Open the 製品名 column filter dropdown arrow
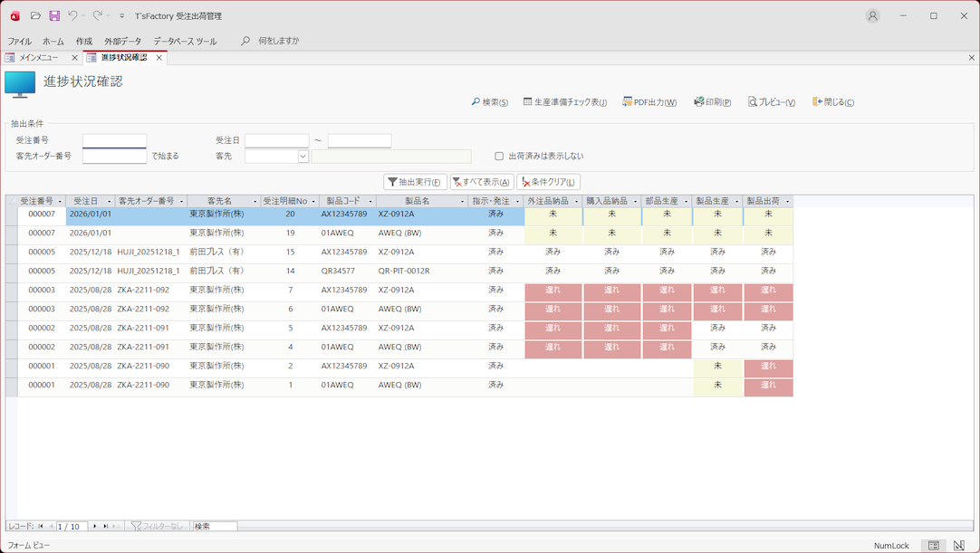Image resolution: width=980 pixels, height=553 pixels. [463, 201]
